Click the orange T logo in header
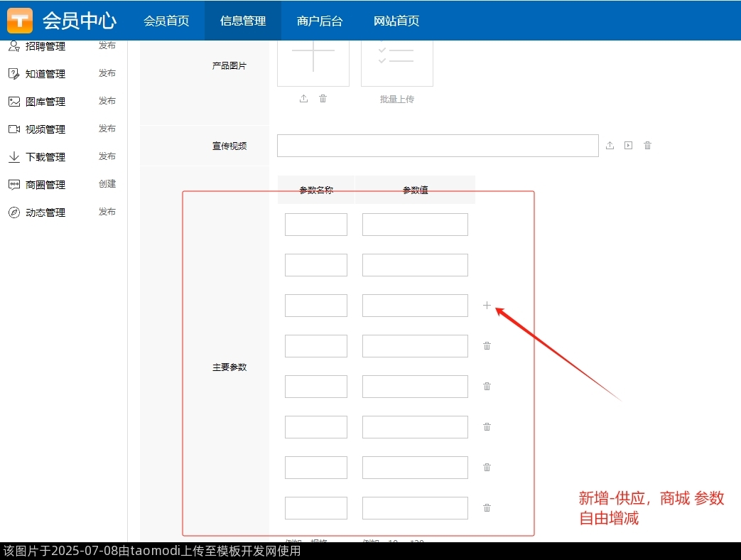The width and height of the screenshot is (741, 560). tap(19, 21)
